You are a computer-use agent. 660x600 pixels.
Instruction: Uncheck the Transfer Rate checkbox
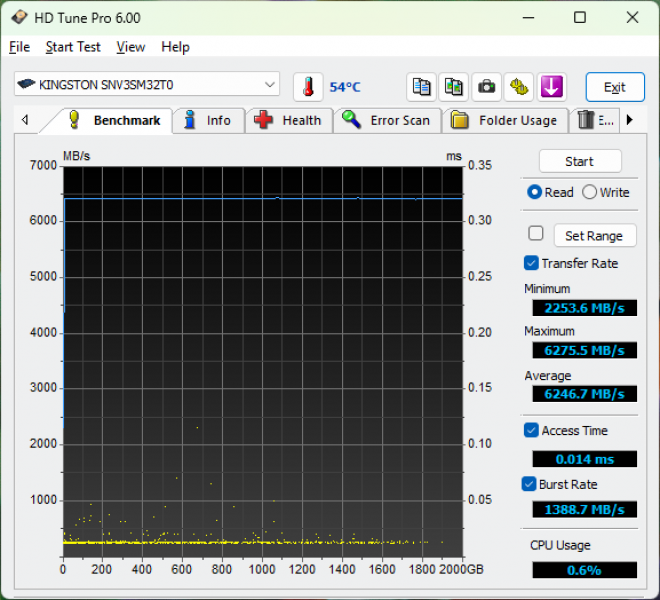coord(531,263)
